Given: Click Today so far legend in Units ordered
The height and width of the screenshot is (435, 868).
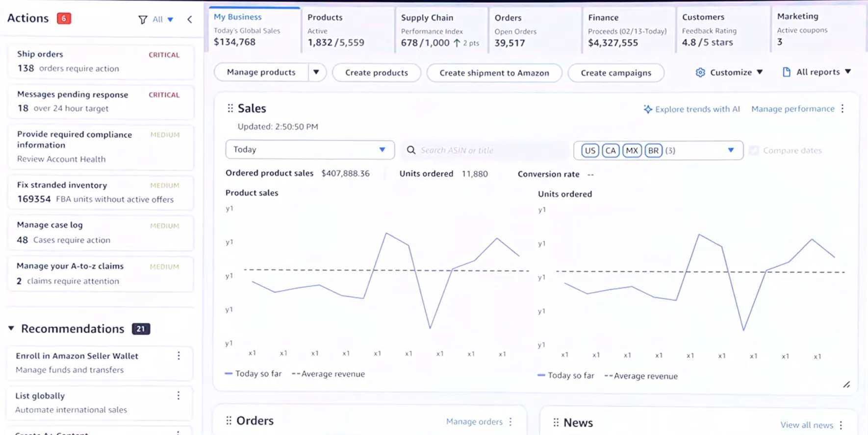Looking at the screenshot, I should (565, 375).
